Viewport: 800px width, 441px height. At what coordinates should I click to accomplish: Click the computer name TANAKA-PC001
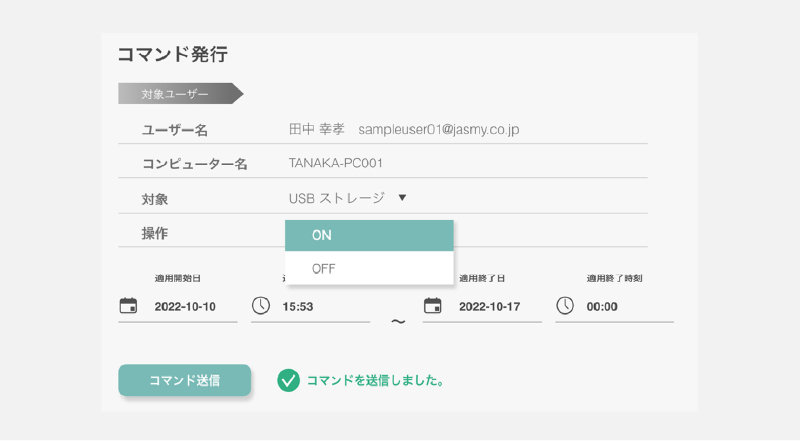click(336, 163)
